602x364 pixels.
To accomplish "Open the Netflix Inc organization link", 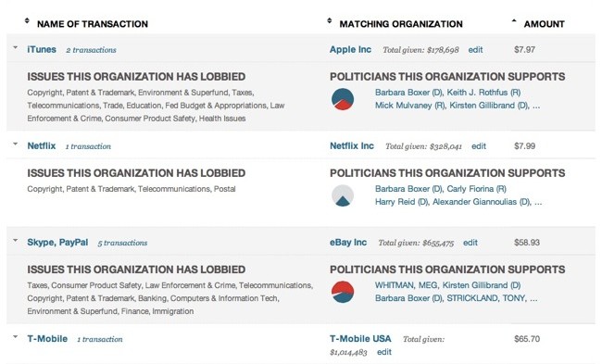I will click(352, 146).
